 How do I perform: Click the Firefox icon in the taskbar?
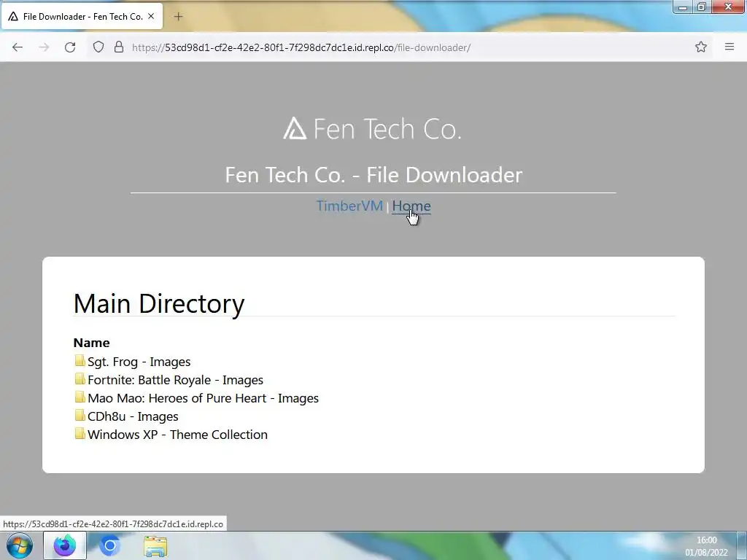click(x=65, y=545)
